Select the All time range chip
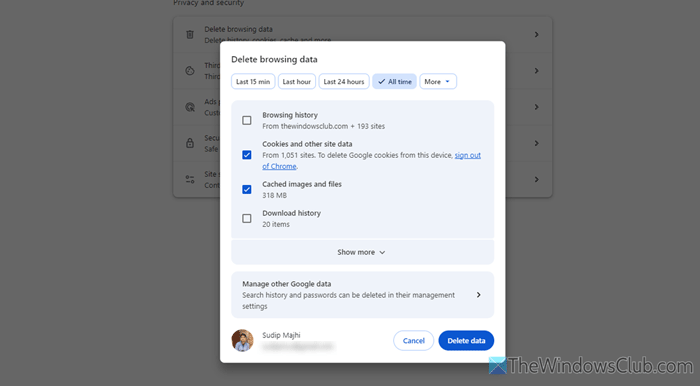Screen dimensions: 700x386 click(x=395, y=82)
